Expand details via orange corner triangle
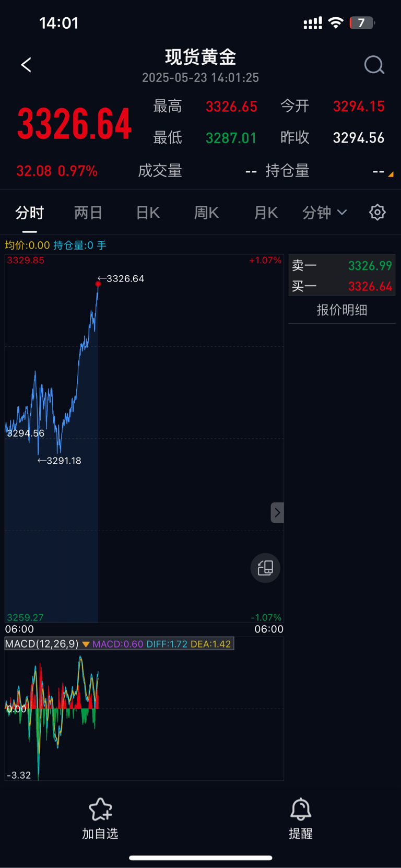This screenshot has width=401, height=868. [x=391, y=174]
